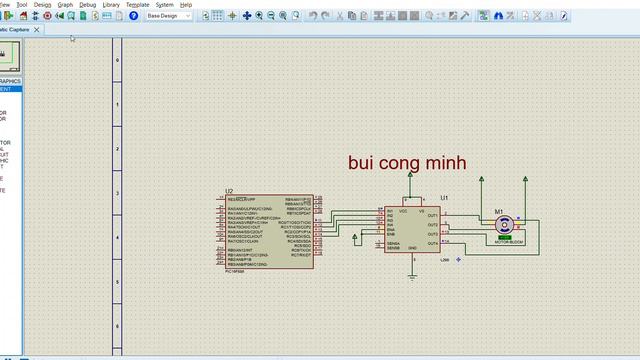Click the Block Rotate icon
The height and width of the screenshot is (360, 640).
point(402,16)
